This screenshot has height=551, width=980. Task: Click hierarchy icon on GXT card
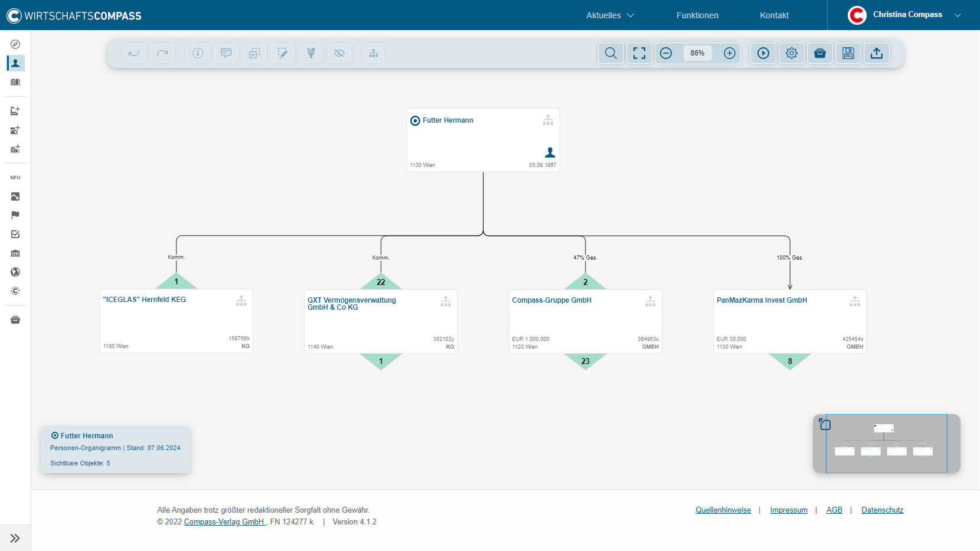446,301
